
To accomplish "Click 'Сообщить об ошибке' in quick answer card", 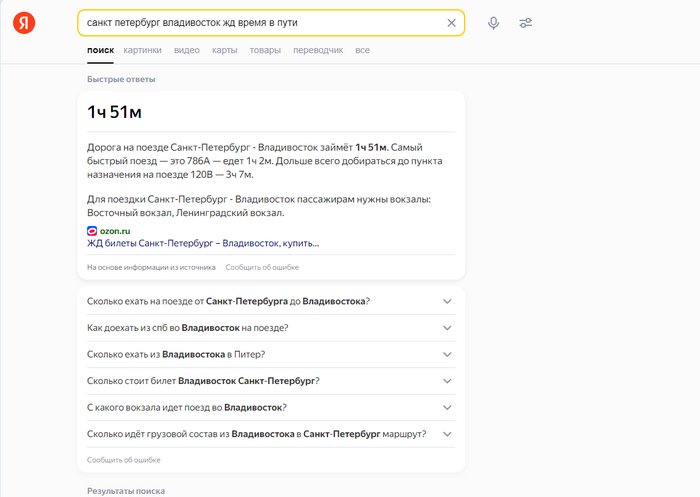I will [262, 268].
